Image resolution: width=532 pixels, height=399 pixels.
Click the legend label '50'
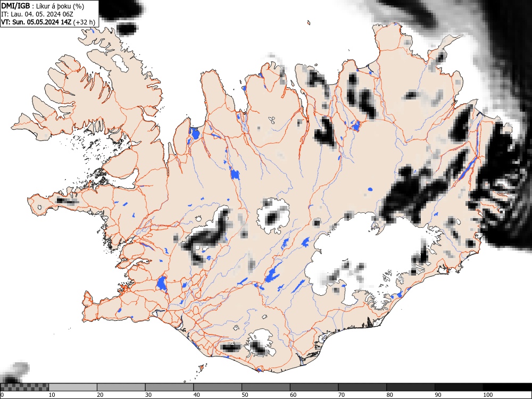[245, 395]
